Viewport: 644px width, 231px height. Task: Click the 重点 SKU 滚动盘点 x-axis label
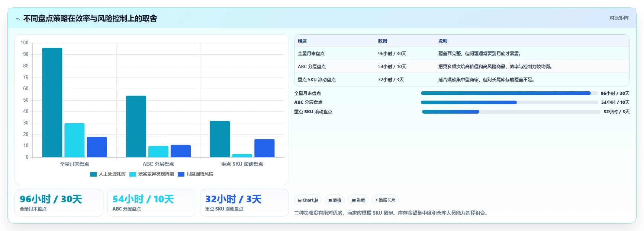pyautogui.click(x=242, y=164)
